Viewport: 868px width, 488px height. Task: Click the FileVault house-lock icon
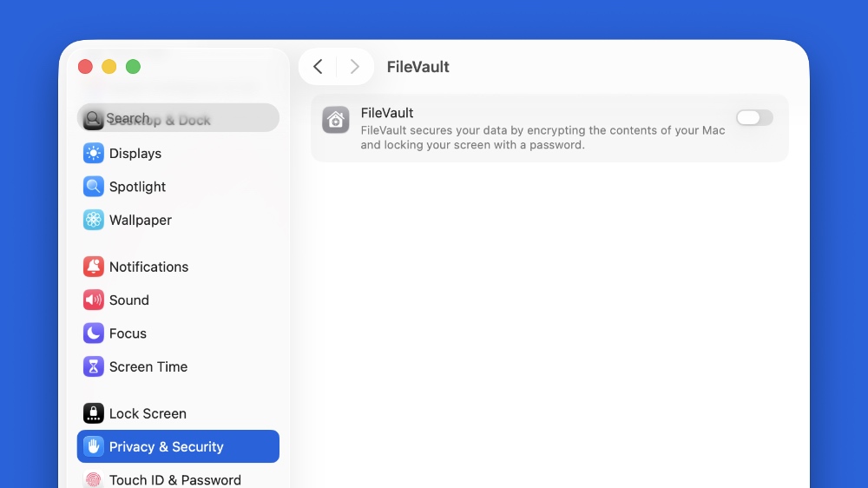point(336,120)
